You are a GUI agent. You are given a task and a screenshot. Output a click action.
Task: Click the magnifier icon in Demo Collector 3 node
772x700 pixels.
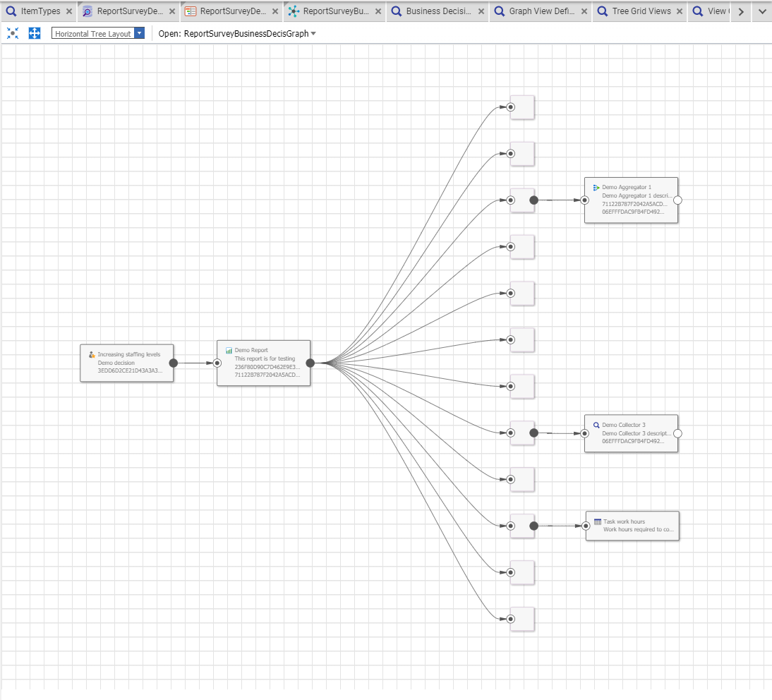click(x=596, y=425)
